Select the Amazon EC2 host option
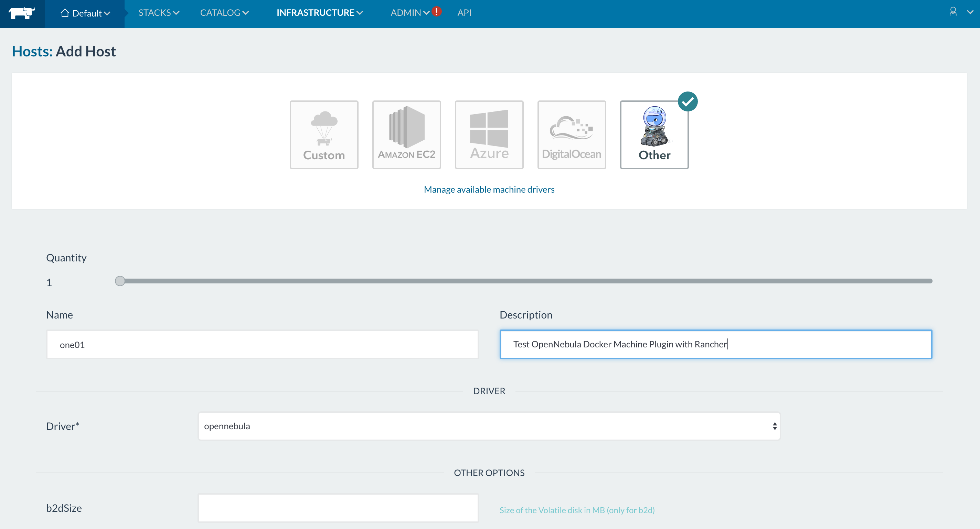This screenshot has width=980, height=529. (407, 134)
